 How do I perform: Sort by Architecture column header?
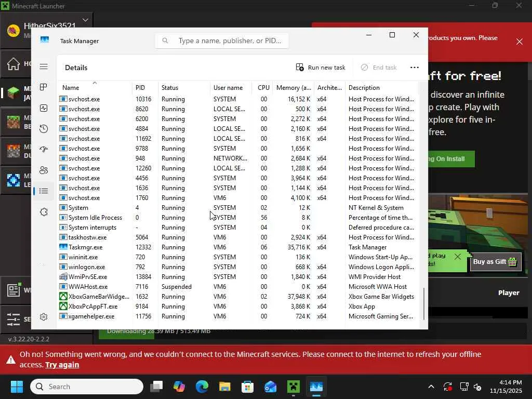pyautogui.click(x=329, y=87)
